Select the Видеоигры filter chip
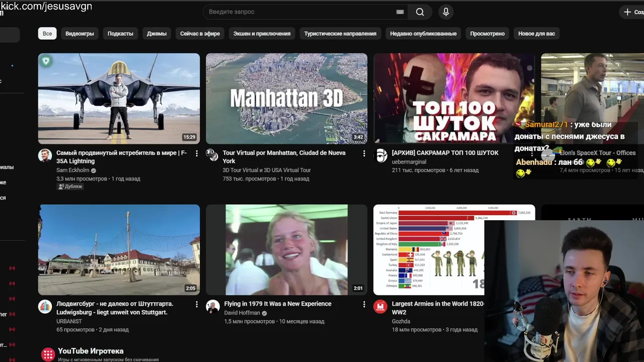The image size is (644, 362). click(79, 34)
